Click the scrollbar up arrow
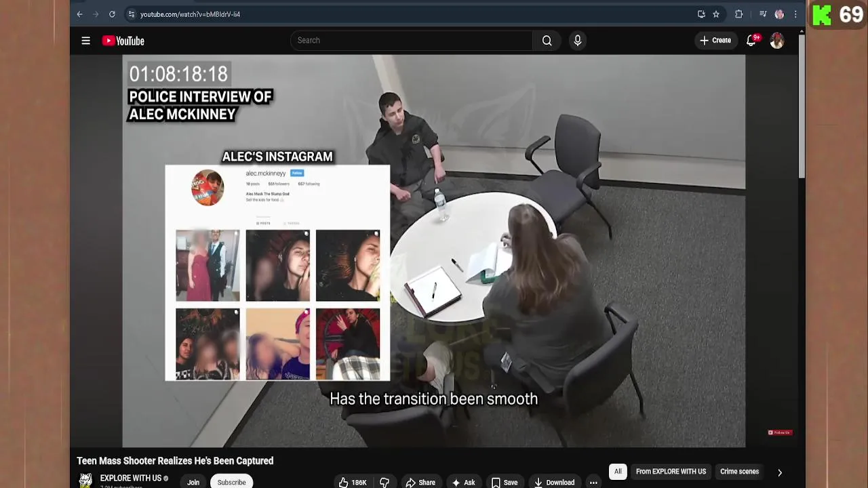The width and height of the screenshot is (868, 488). click(802, 30)
